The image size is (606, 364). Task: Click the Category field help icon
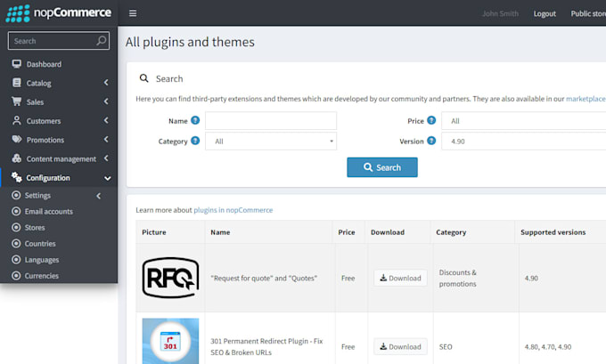pos(195,141)
